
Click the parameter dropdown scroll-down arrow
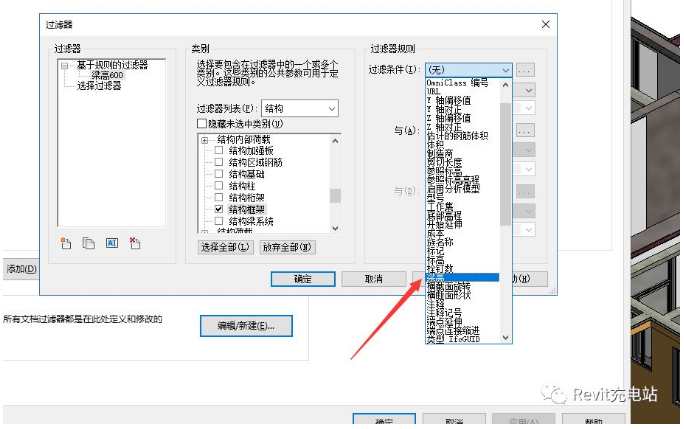[x=506, y=337]
